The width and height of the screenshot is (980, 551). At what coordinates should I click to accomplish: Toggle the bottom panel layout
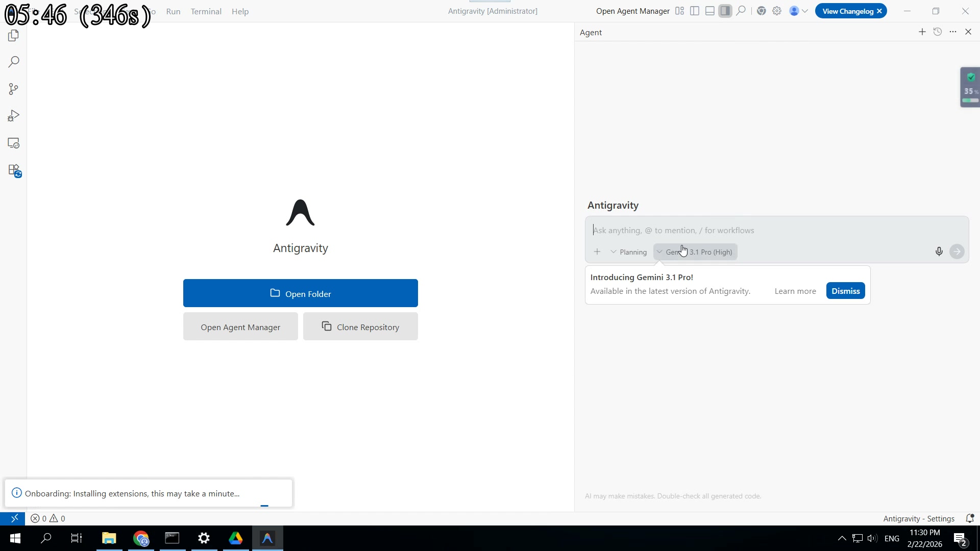point(710,11)
